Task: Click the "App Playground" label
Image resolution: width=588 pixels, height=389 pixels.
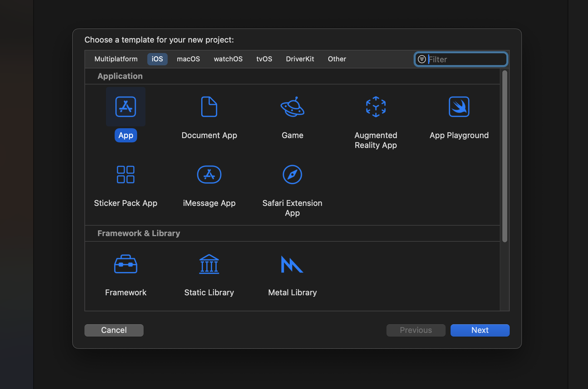Action: (459, 135)
